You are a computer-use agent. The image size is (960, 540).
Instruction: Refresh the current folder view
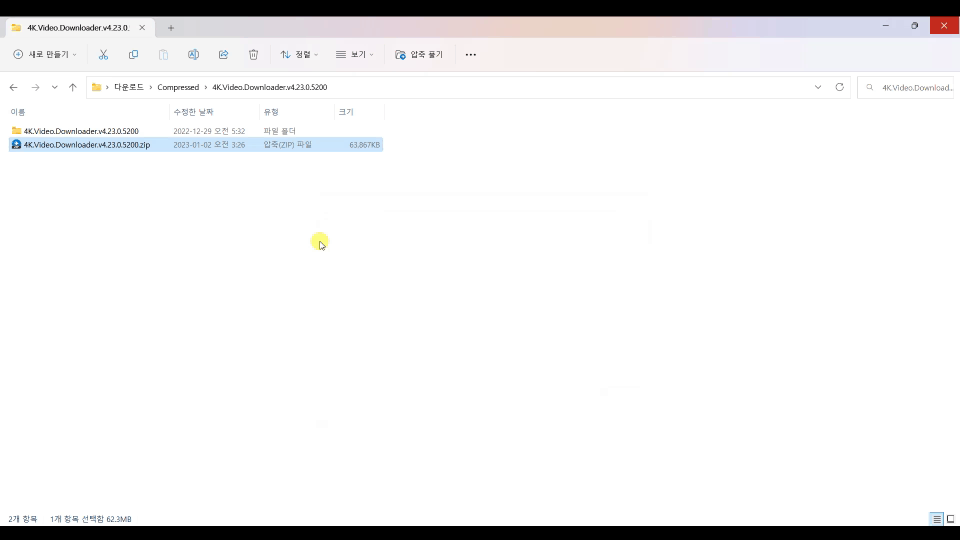[x=839, y=87]
